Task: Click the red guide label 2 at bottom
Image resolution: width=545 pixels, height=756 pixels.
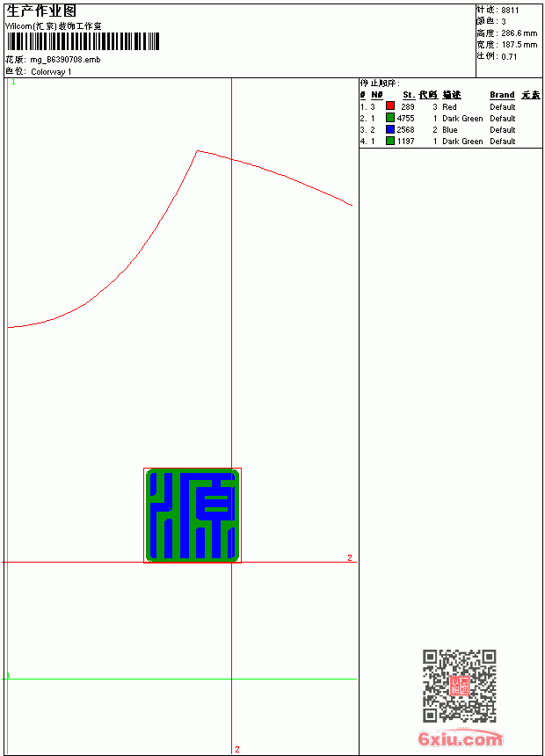Action: (x=236, y=750)
